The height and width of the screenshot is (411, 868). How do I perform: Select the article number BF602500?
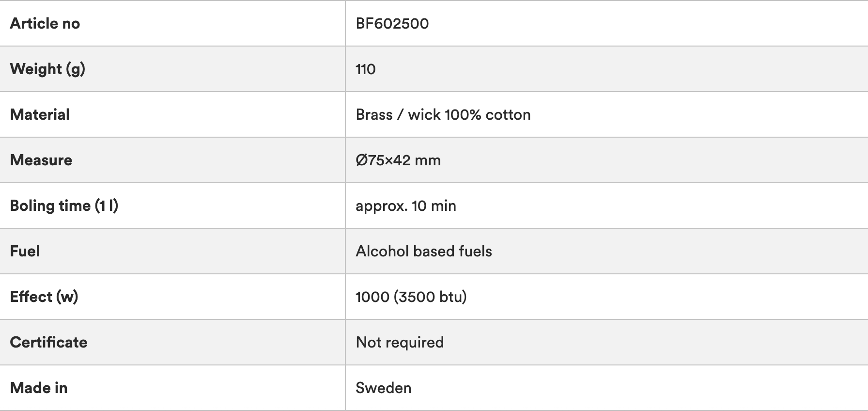[x=392, y=23]
